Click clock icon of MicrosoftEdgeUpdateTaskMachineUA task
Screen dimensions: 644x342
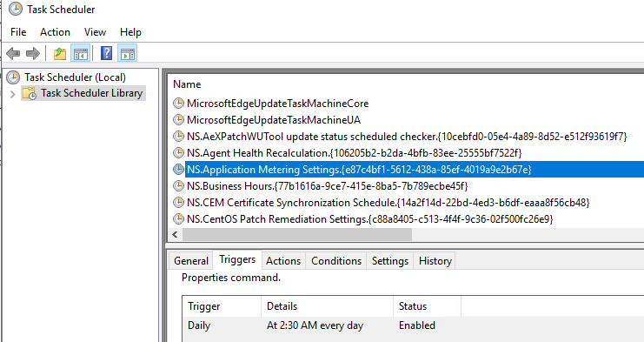(178, 119)
